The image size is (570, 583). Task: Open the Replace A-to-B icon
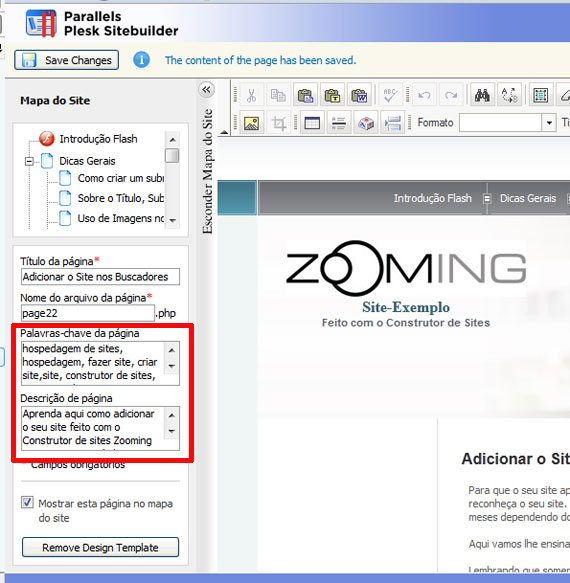[x=509, y=95]
